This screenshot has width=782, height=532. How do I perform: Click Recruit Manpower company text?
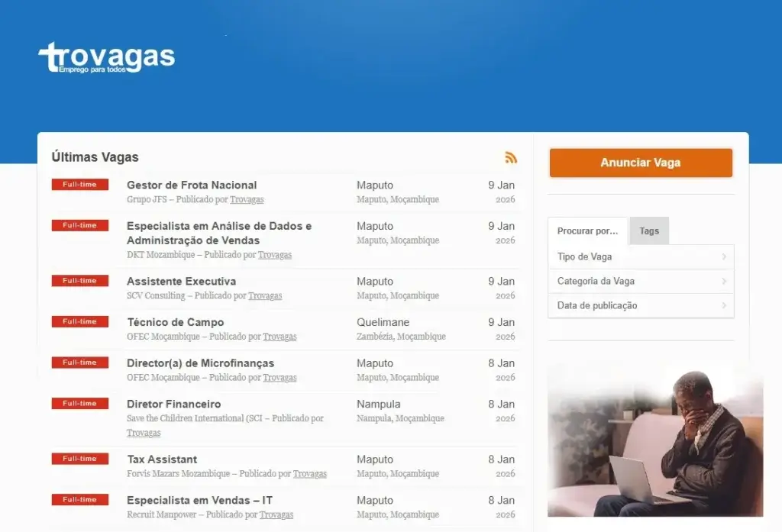click(162, 514)
